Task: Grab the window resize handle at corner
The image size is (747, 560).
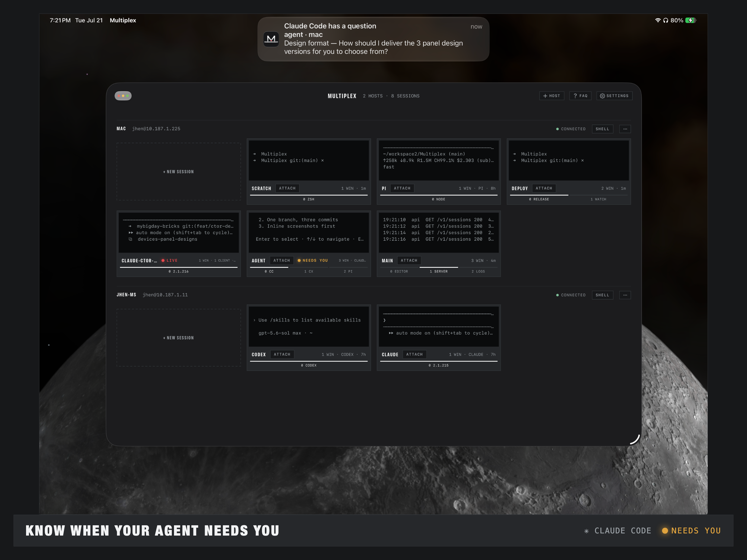Action: (635, 439)
